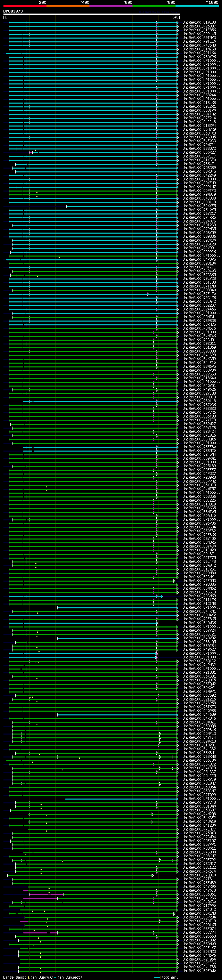The height and width of the screenshot is (980, 222).
Task: Select hit UniRef100_Q9SXS0
Action: point(199,241)
